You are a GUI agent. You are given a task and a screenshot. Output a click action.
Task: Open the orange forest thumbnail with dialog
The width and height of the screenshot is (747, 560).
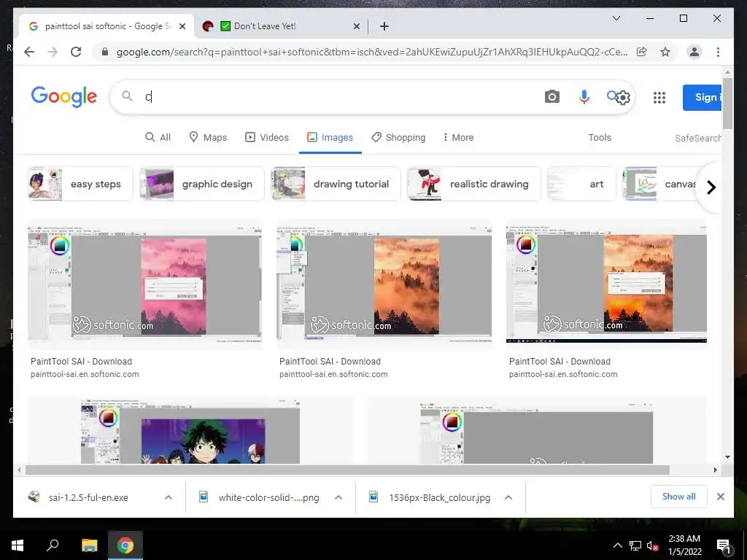coord(606,285)
